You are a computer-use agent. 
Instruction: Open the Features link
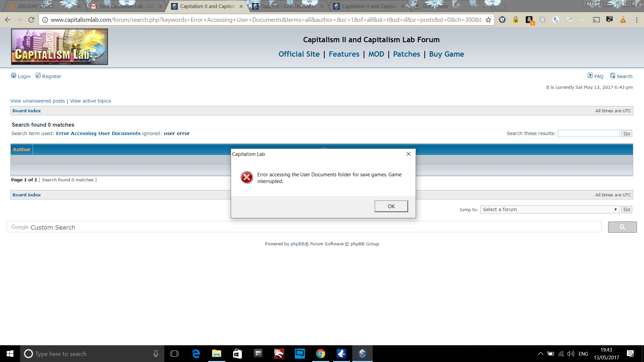(344, 54)
